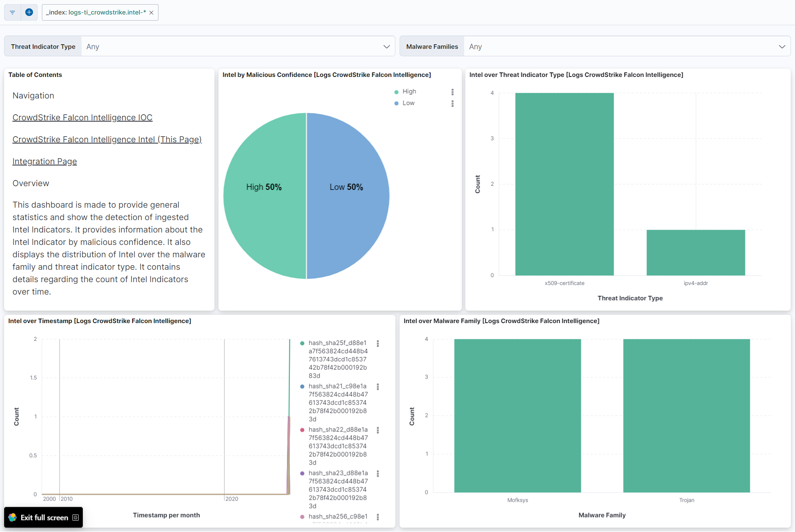This screenshot has width=795, height=532.
Task: Remove the _index filter via its X icon
Action: (x=151, y=12)
